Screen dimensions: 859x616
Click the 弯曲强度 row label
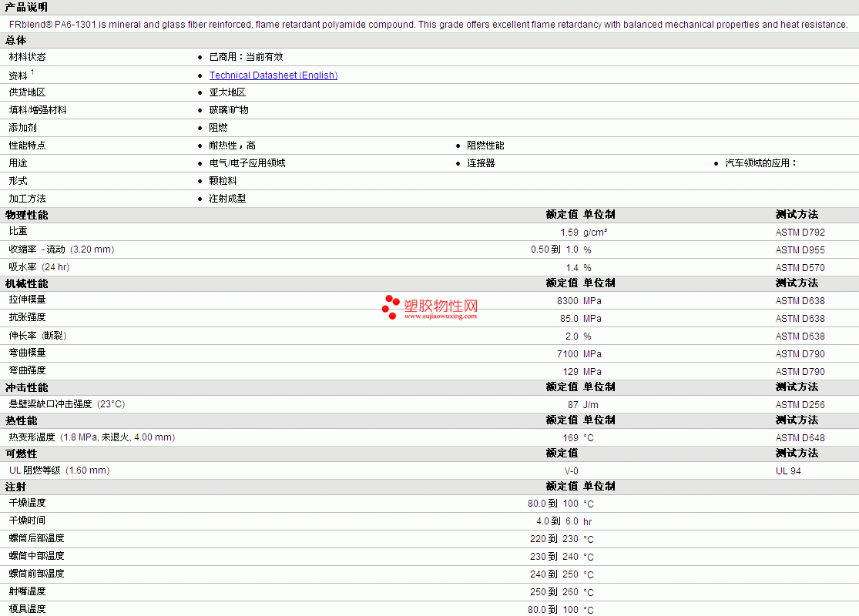(x=28, y=370)
